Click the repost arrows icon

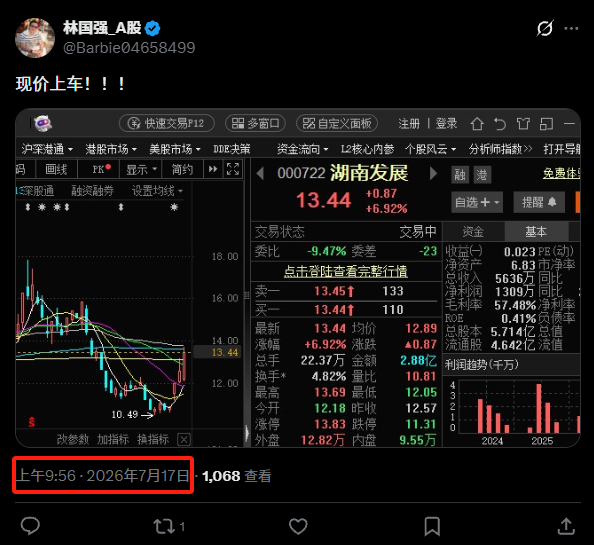[164, 526]
